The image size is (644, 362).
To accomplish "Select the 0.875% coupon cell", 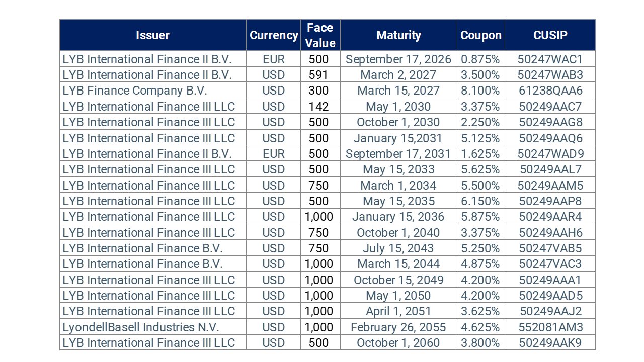I will 480,59.
